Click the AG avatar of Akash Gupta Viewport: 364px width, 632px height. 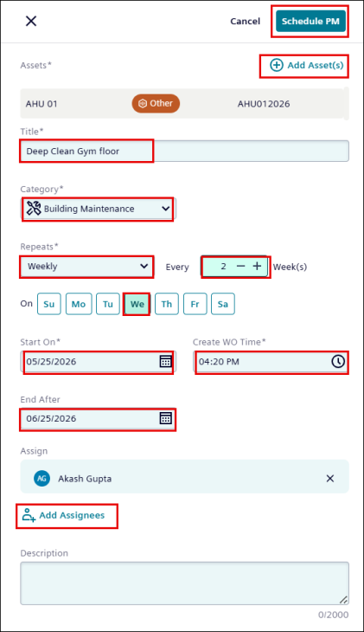tap(42, 479)
